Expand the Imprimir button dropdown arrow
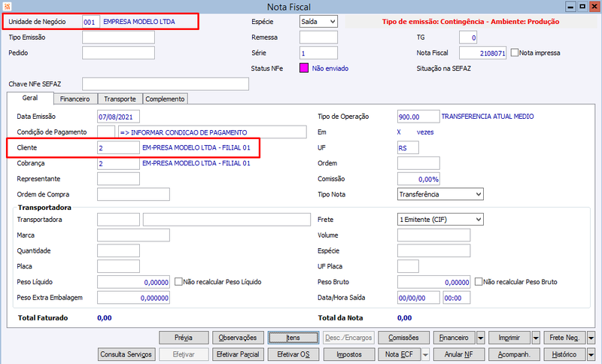This screenshot has width=602, height=364. point(536,338)
